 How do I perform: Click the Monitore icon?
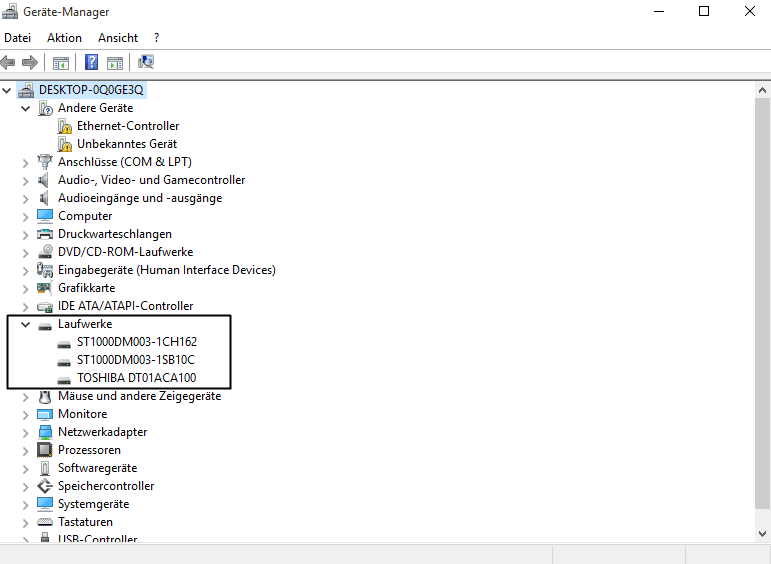45,415
